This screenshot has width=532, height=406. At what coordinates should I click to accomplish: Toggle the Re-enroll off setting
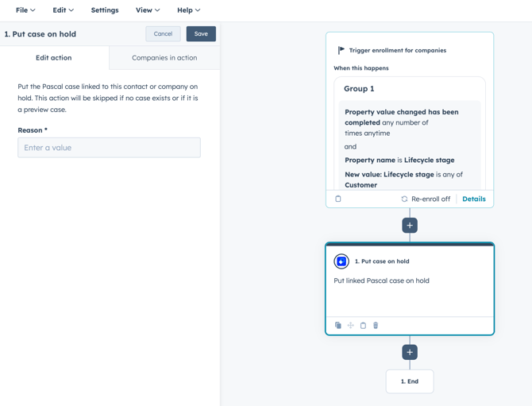point(426,199)
